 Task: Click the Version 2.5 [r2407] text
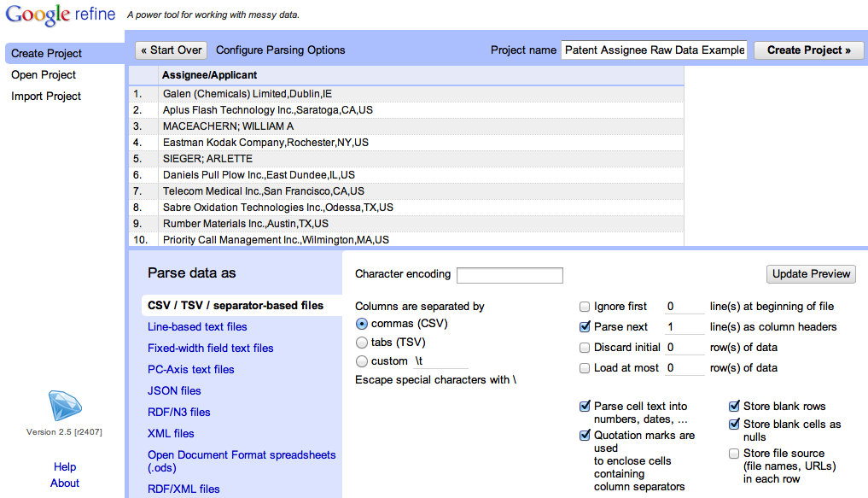click(64, 431)
